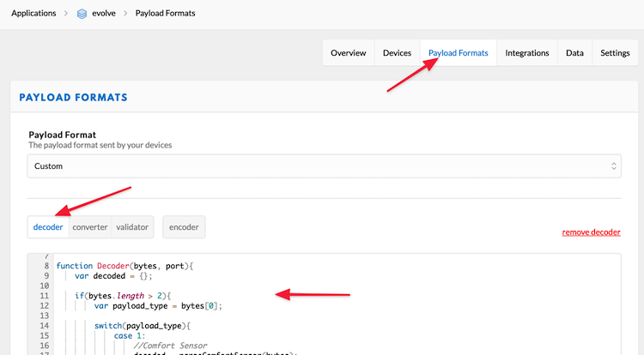Place cursor on 'if(bytes.length > 2){' line

[x=123, y=296]
